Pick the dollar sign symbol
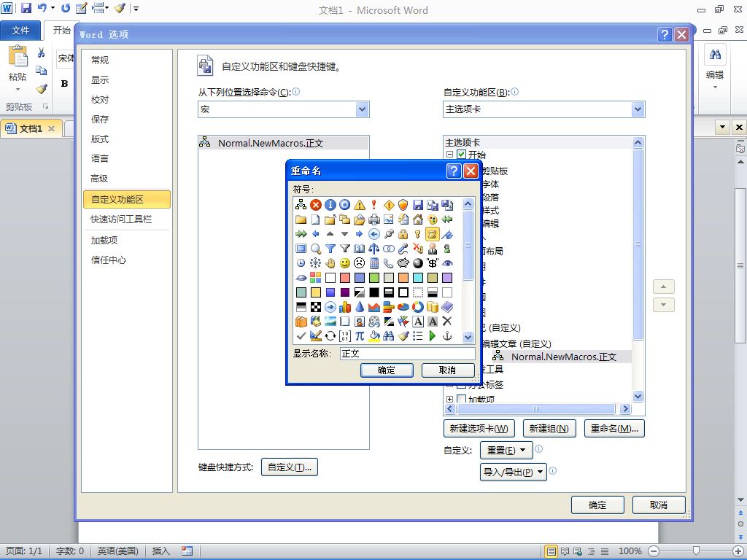Viewport: 747px width, 560px height. (x=433, y=263)
